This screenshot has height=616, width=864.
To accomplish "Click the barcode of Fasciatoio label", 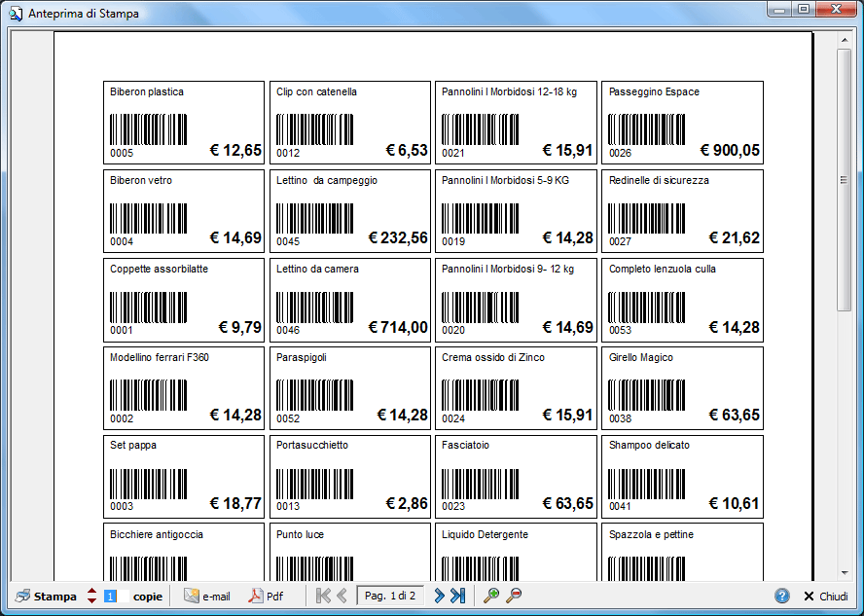I will pos(480,485).
